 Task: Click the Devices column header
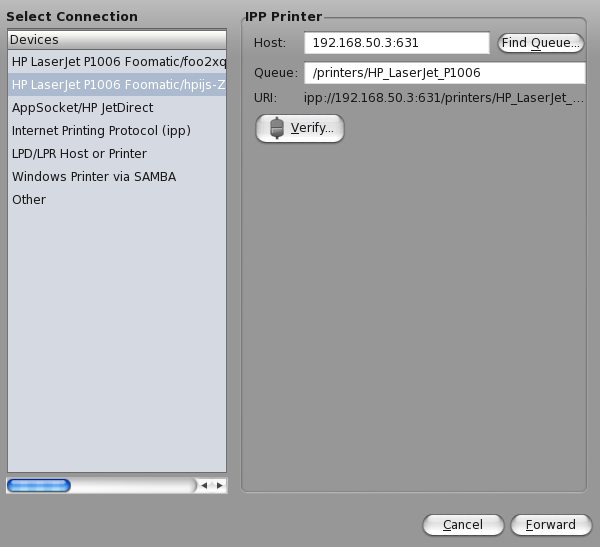pos(117,39)
